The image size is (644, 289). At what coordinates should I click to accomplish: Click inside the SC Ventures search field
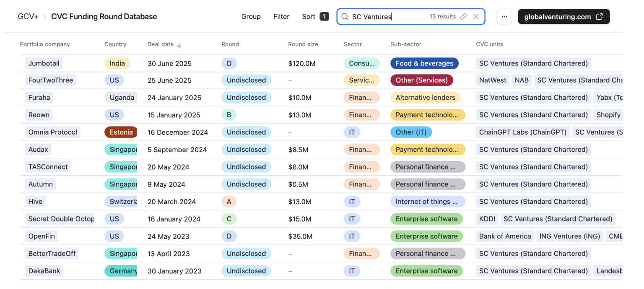[x=386, y=17]
